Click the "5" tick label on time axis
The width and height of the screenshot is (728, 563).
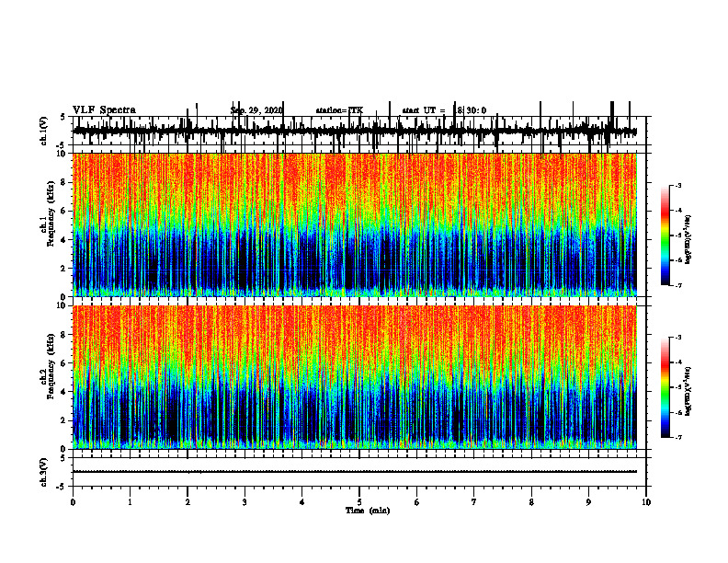pyautogui.click(x=359, y=502)
